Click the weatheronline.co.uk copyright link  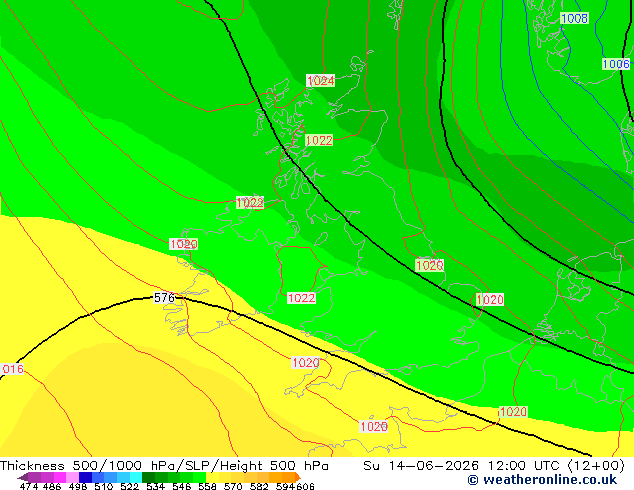click(542, 480)
